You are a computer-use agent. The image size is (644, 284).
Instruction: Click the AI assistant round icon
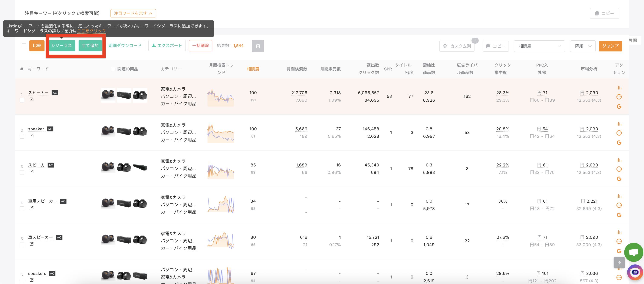pos(635,272)
